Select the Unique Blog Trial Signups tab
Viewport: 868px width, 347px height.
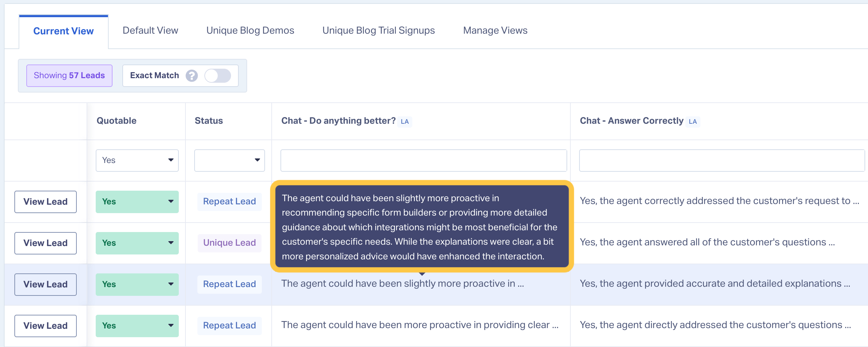(379, 30)
